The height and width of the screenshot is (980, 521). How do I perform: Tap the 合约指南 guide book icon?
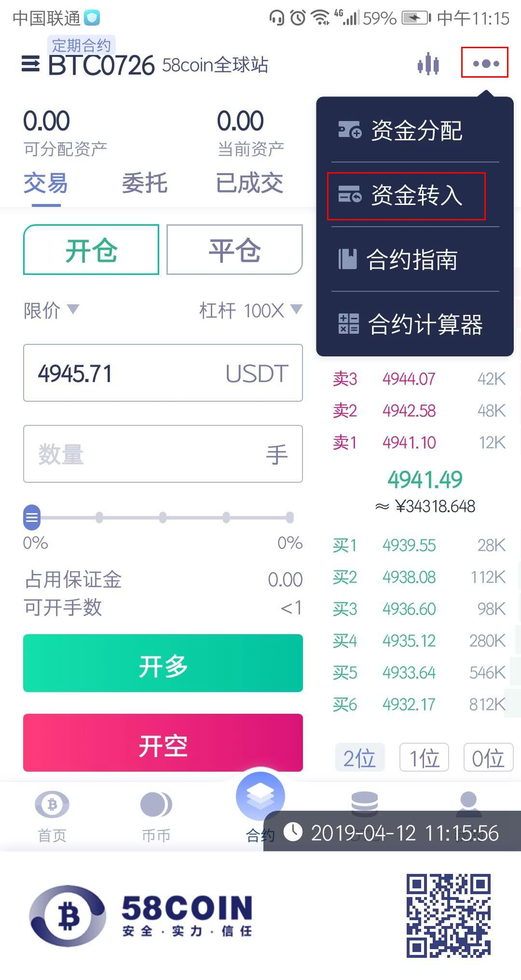pyautogui.click(x=348, y=259)
